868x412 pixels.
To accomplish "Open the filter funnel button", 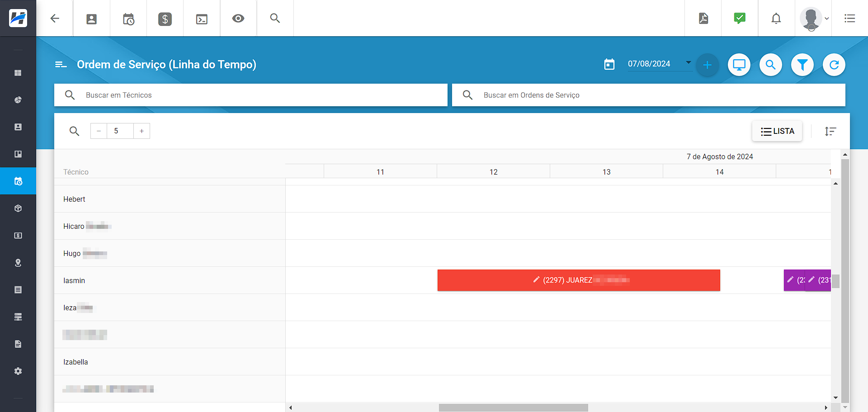I will click(x=802, y=65).
